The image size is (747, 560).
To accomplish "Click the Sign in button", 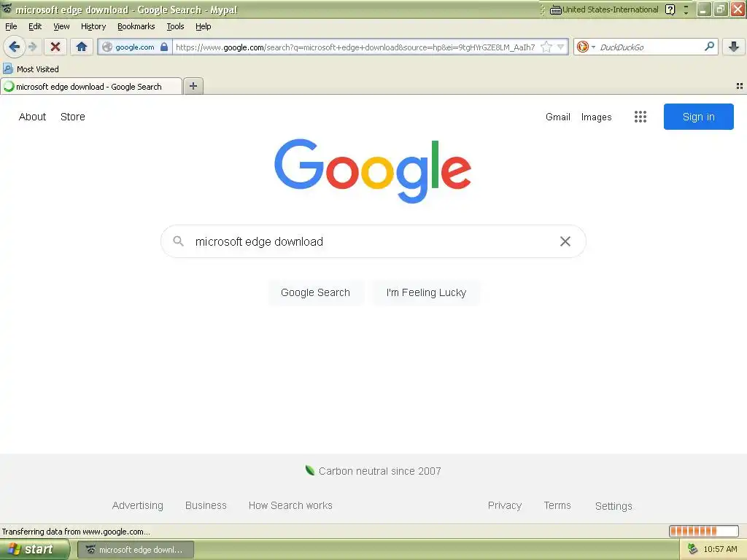I will [698, 117].
